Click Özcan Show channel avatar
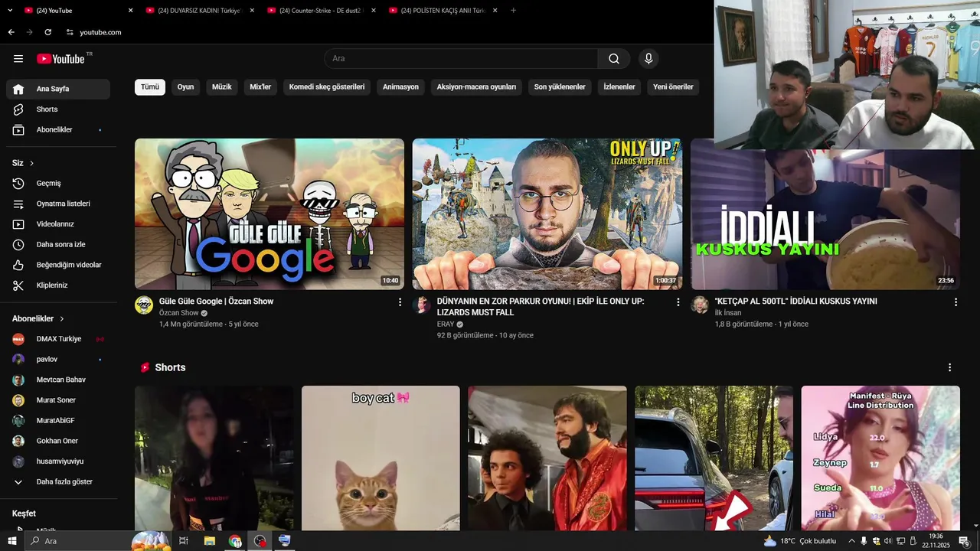This screenshot has height=551, width=980. pos(144,305)
